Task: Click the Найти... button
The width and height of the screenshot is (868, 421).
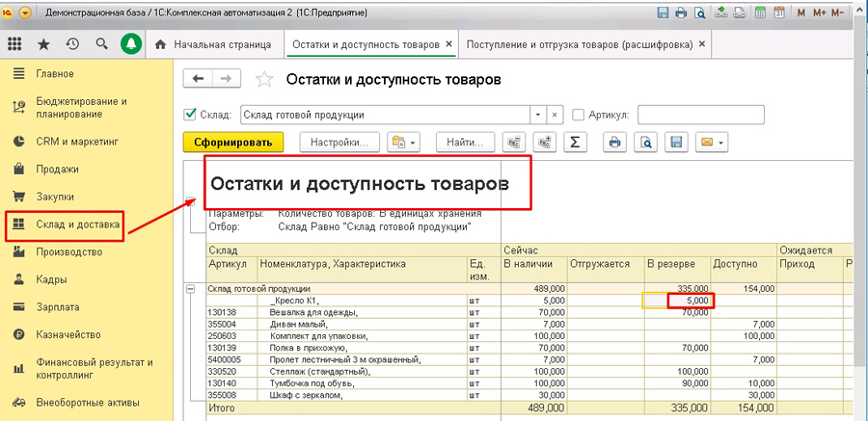Action: 465,143
